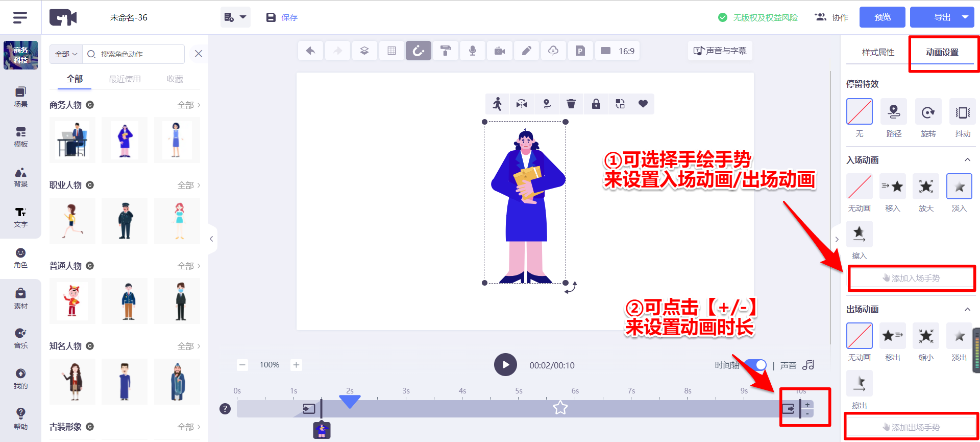Open the 音乐 music sidebar panel
The width and height of the screenshot is (980, 442).
[x=20, y=339]
